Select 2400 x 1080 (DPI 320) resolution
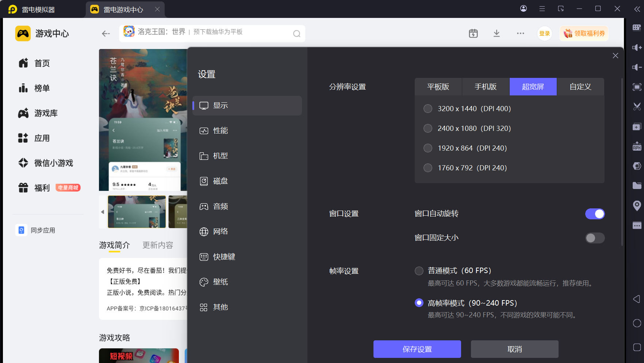The height and width of the screenshot is (363, 644). coord(428,128)
